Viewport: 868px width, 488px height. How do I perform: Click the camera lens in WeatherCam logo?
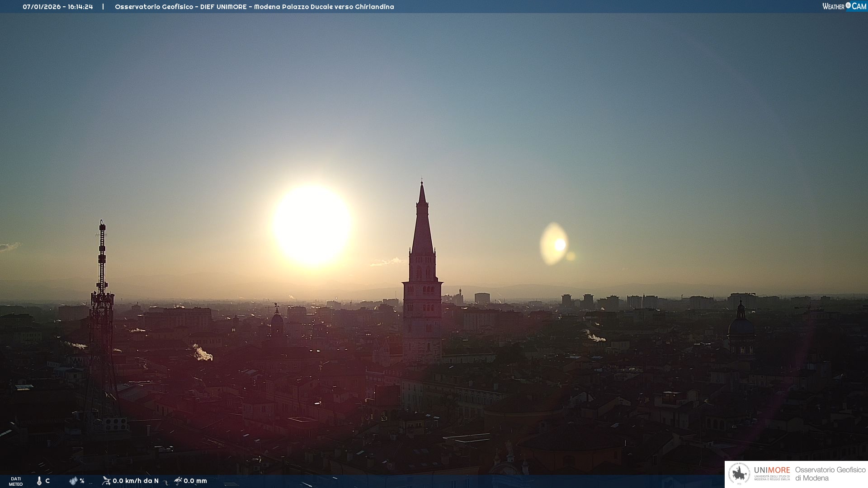(848, 5)
